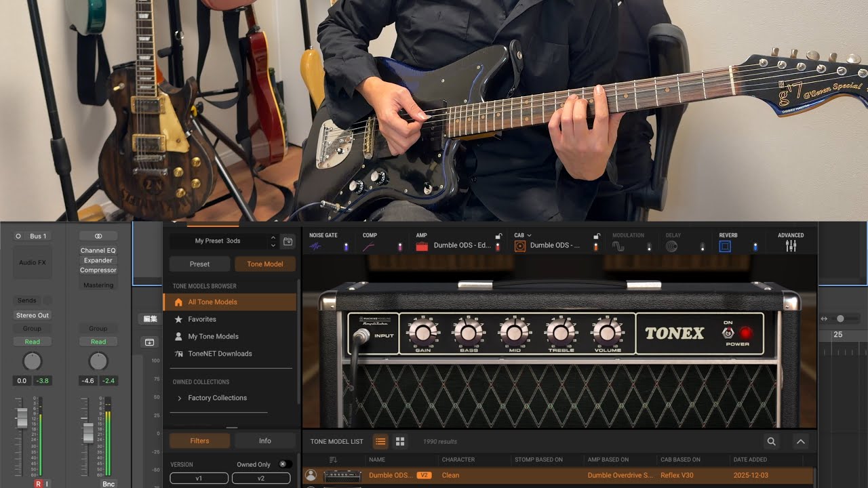Click the Volume knob on the TONEX amp

tap(608, 332)
